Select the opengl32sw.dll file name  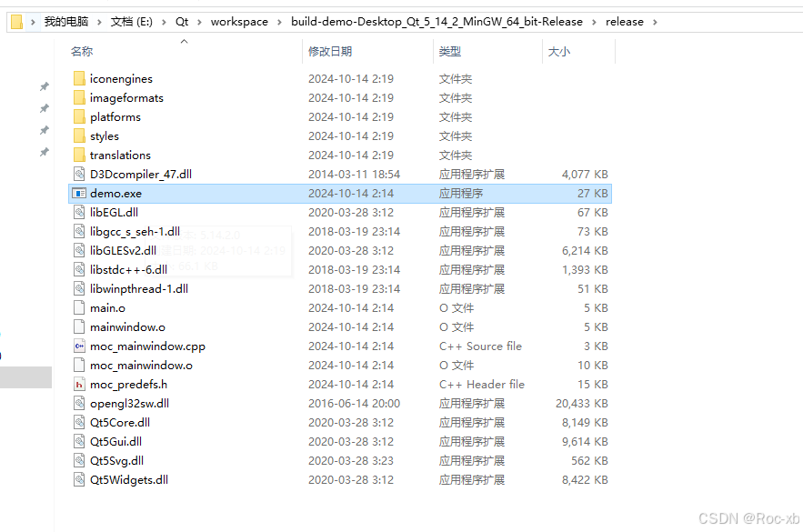click(x=129, y=404)
